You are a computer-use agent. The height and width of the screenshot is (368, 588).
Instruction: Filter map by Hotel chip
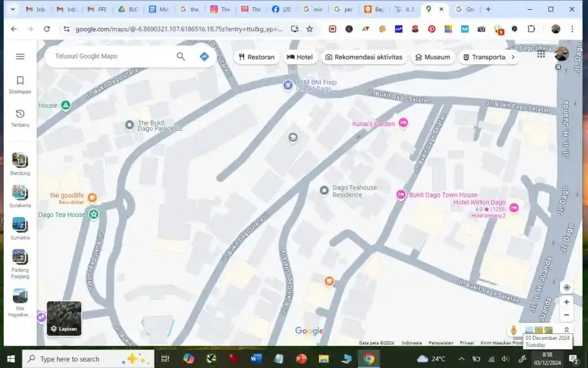click(300, 57)
